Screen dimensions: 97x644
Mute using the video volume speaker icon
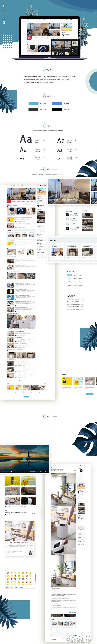click(34, 471)
